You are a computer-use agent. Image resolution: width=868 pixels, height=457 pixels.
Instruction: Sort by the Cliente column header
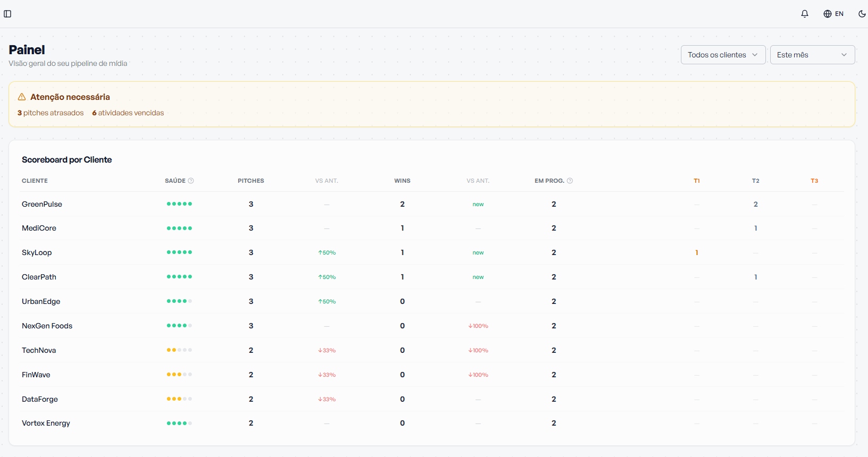(x=35, y=181)
